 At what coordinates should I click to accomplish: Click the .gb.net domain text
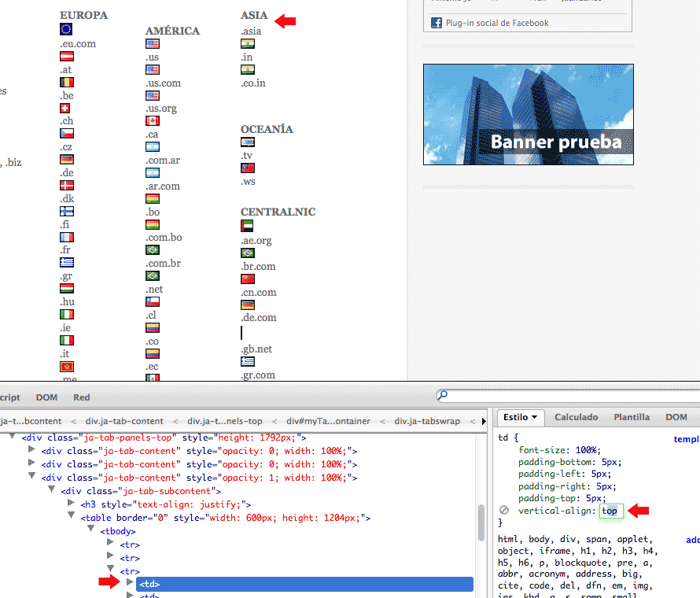(256, 349)
